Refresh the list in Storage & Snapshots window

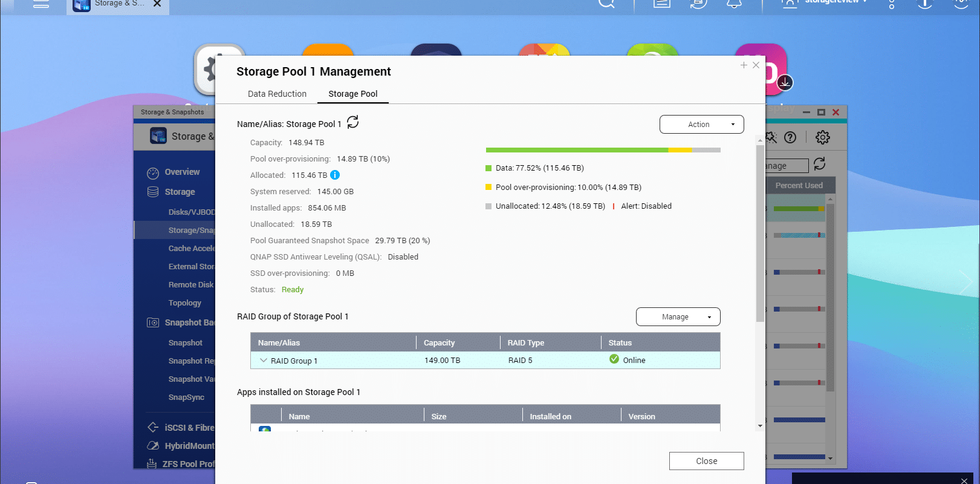click(819, 164)
